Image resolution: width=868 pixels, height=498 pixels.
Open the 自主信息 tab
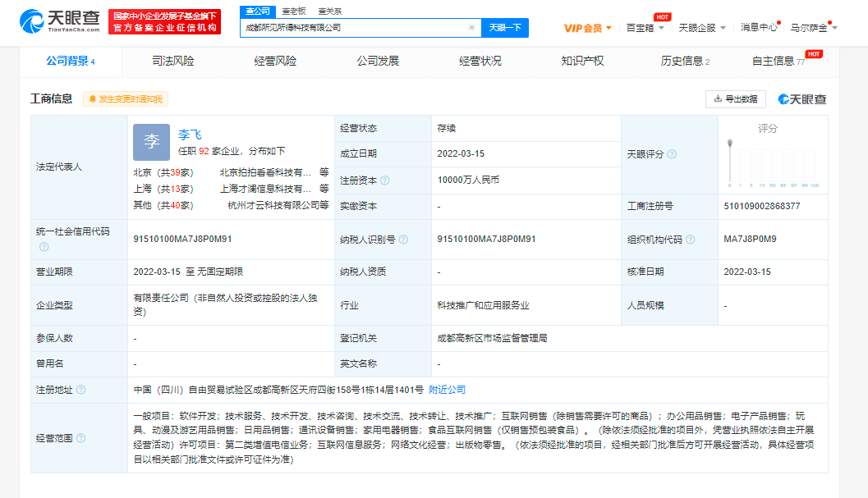778,61
